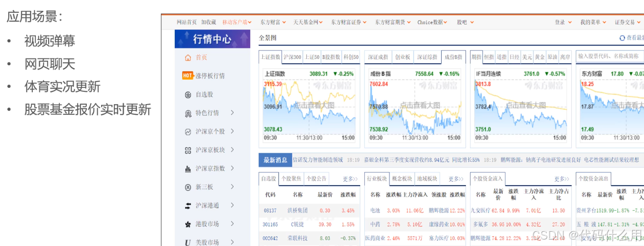Viewport: 644px width, 246px height.
Task: Click stock code 08137 in 自选股 table
Action: (x=270, y=211)
